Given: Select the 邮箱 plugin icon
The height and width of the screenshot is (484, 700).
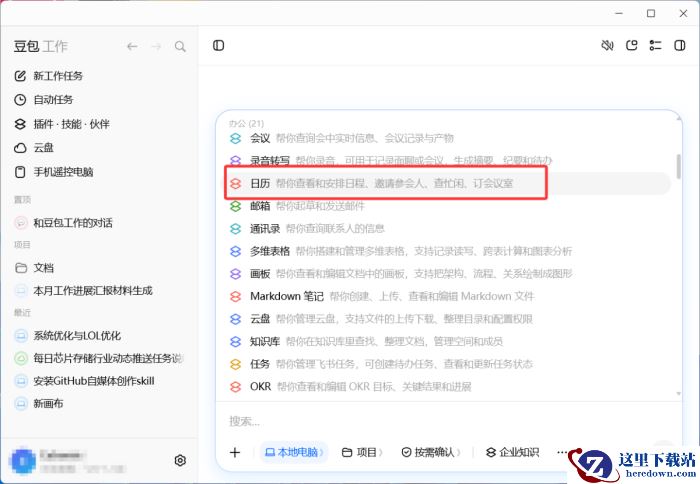Looking at the screenshot, I should click(x=235, y=206).
